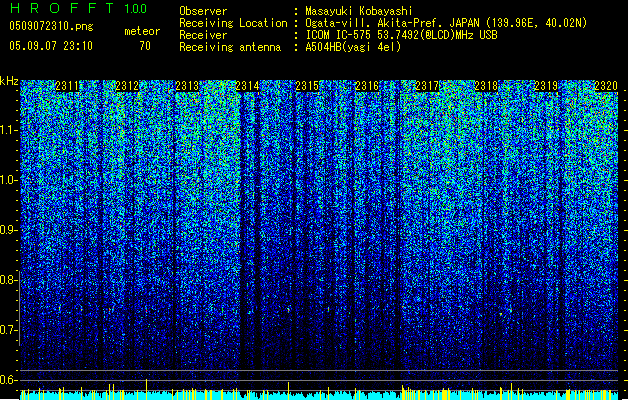Click the A504HB(yagi 4el) antenna text
The image size is (629, 400).
coord(353,47)
